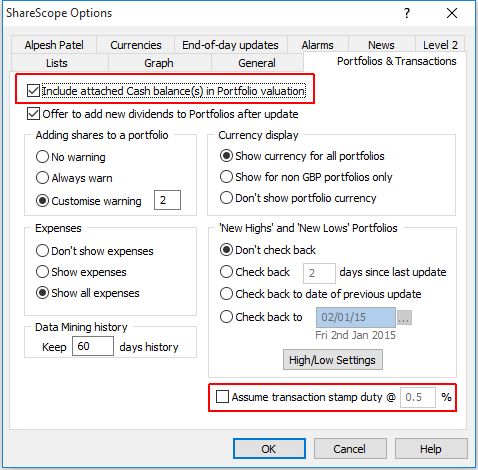478x470 pixels.
Task: Open date picker ellipsis button beside 02/01/15
Action: pos(404,318)
